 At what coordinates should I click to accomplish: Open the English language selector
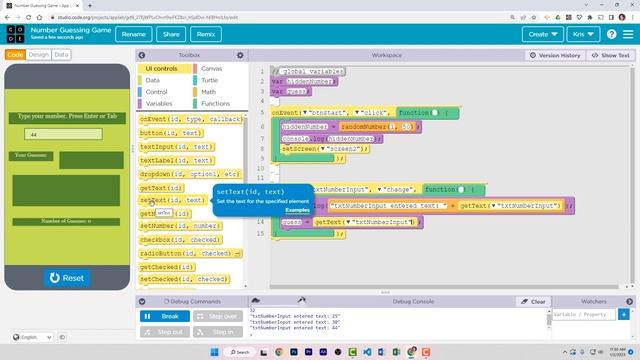tap(32, 337)
